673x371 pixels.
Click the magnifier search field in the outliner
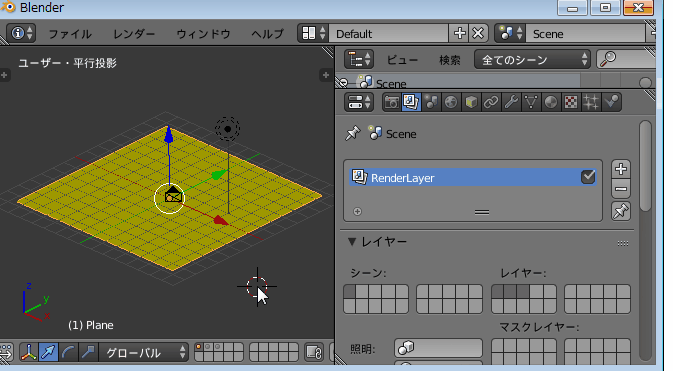[x=626, y=59]
